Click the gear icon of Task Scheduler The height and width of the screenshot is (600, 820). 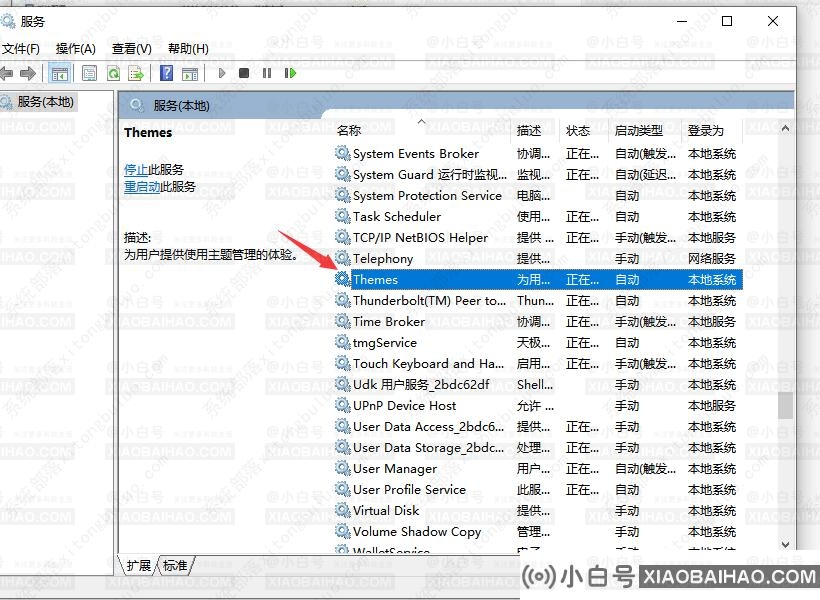[x=343, y=216]
